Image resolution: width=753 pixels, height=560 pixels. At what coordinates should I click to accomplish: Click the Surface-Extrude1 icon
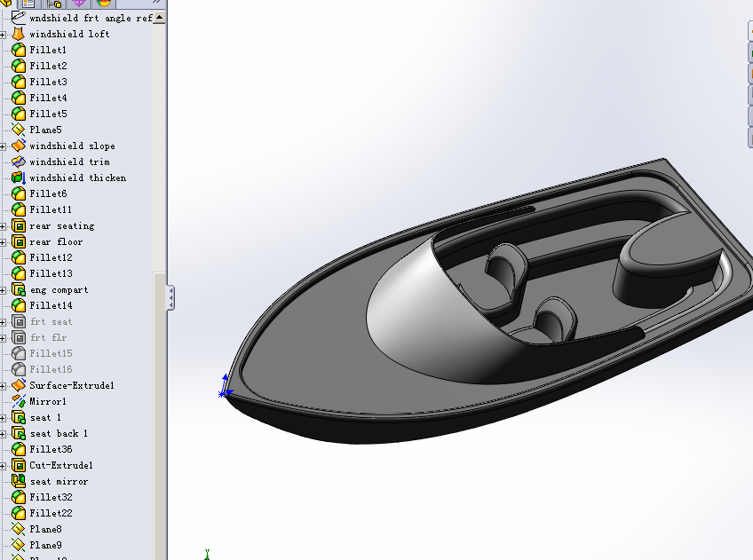(x=19, y=385)
